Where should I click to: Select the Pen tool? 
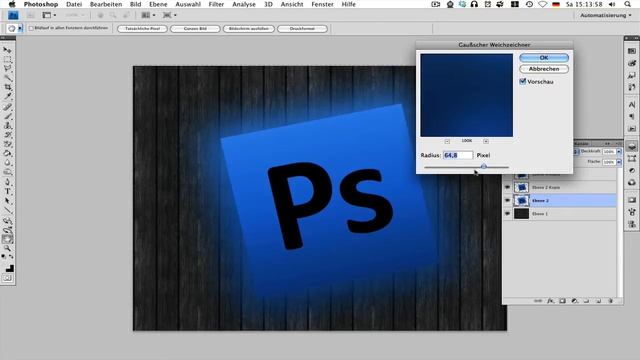point(7,182)
